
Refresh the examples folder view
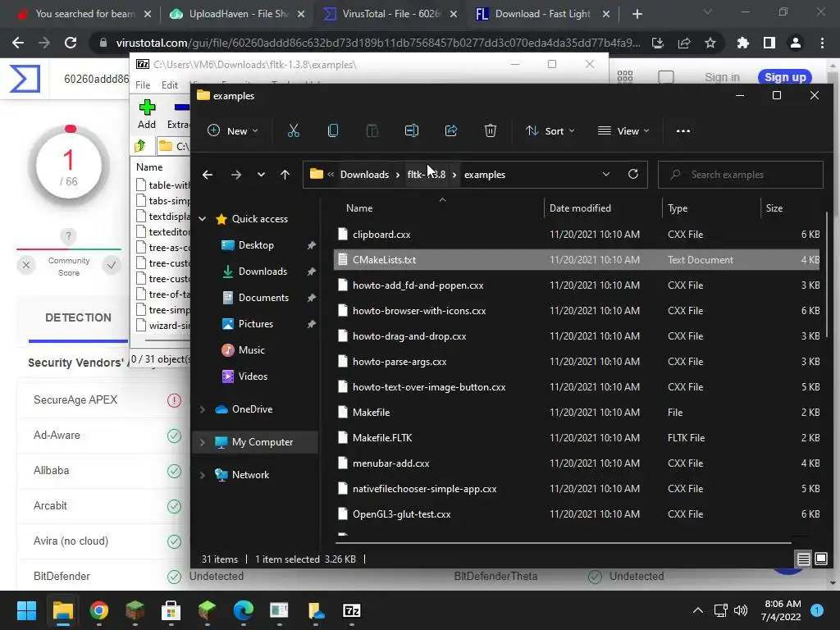(x=632, y=174)
